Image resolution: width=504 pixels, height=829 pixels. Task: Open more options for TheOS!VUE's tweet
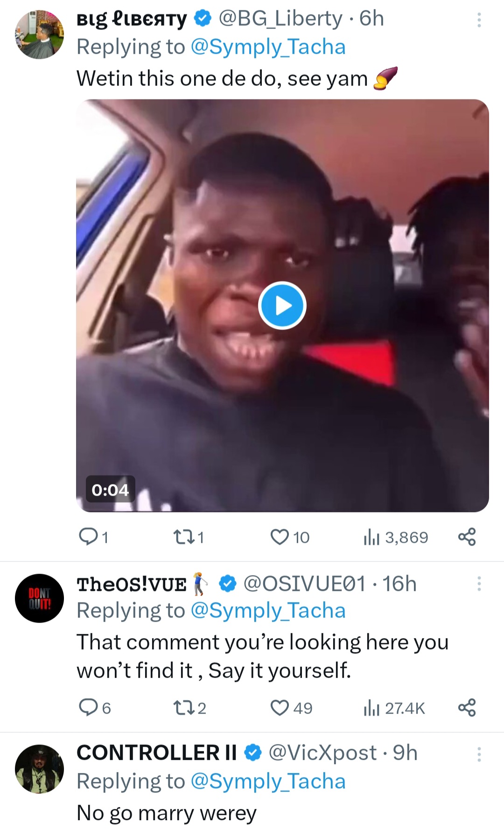click(479, 584)
